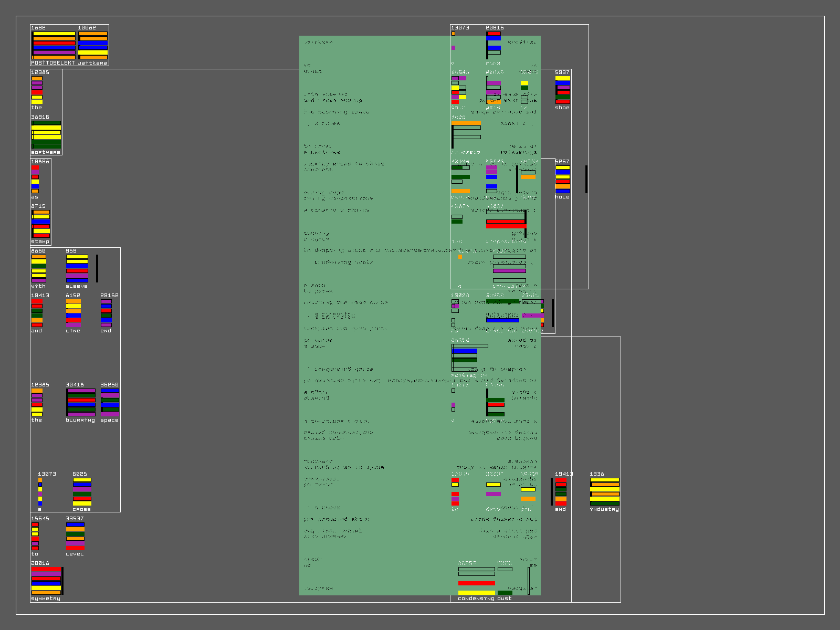Select the shoe block numbered 5937
840x630 pixels.
[x=562, y=90]
